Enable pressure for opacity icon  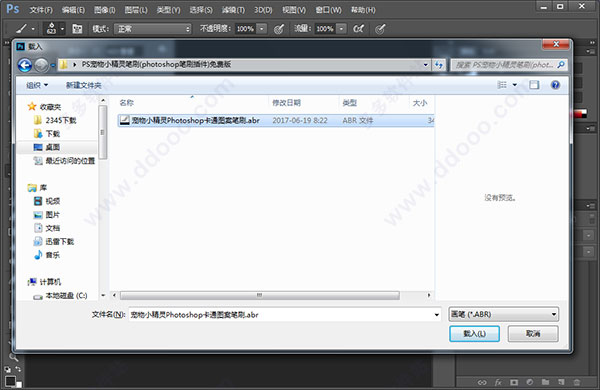[279, 29]
